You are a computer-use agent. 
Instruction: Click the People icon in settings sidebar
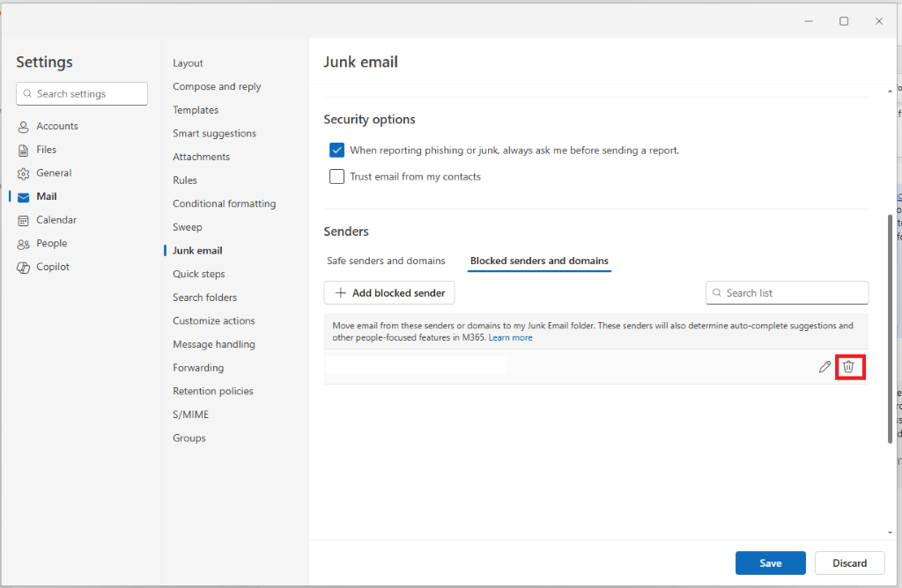(x=23, y=245)
